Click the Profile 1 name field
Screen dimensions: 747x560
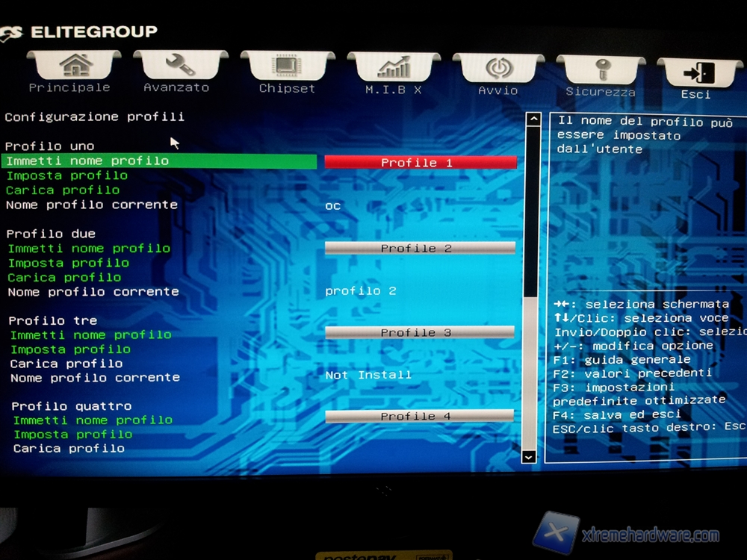coord(420,162)
